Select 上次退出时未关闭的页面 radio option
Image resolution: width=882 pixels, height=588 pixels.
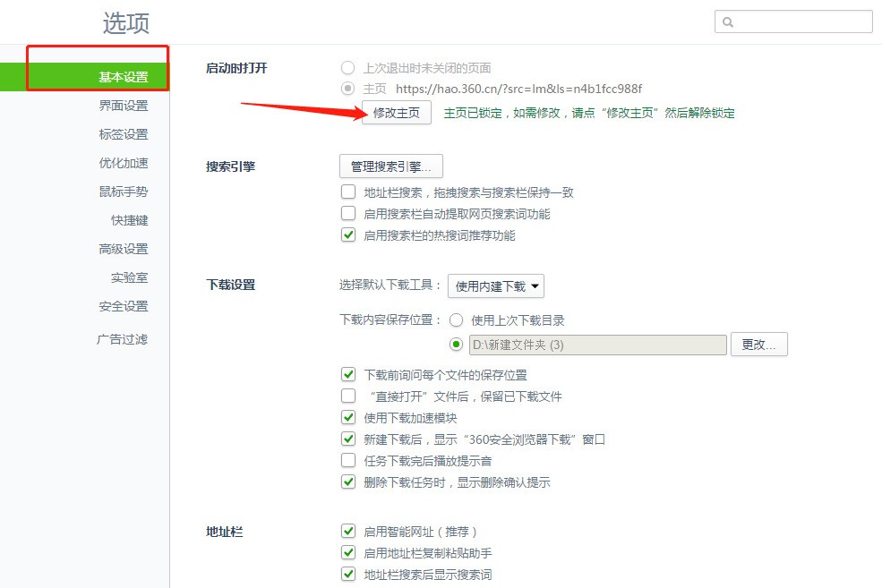(x=347, y=68)
